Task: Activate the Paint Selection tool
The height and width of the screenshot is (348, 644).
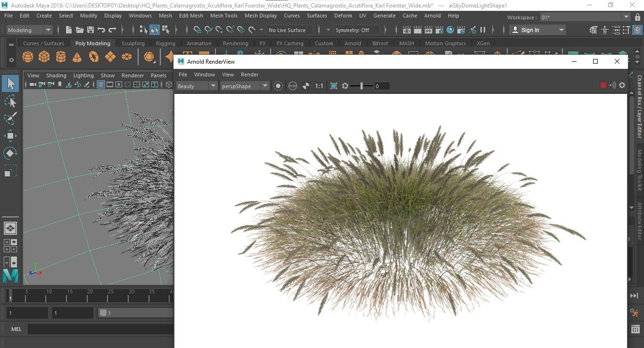Action: tap(10, 118)
